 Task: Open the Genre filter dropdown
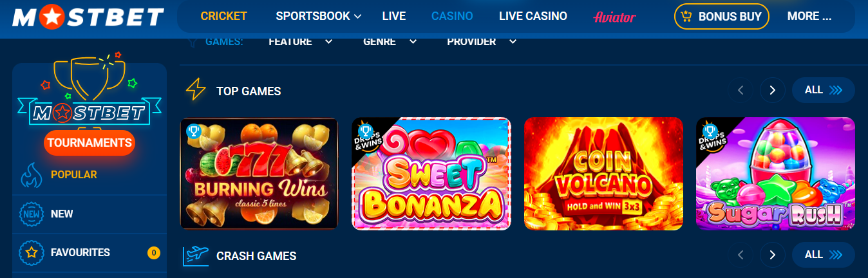click(x=390, y=41)
